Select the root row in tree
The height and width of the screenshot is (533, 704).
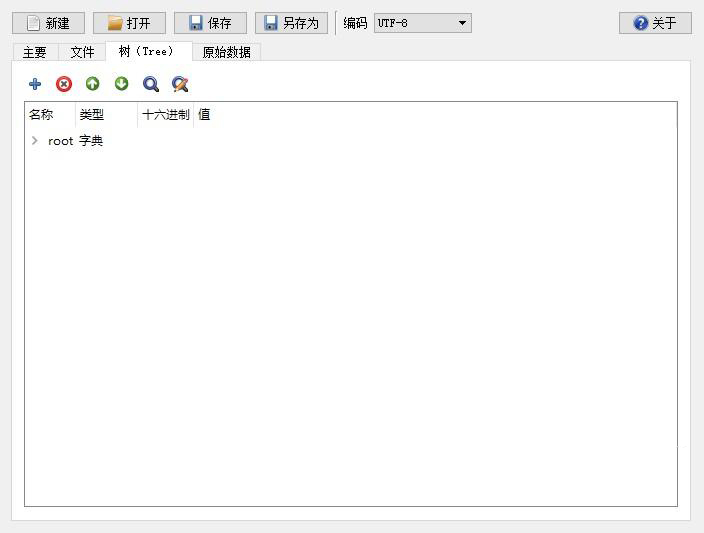tap(351, 141)
